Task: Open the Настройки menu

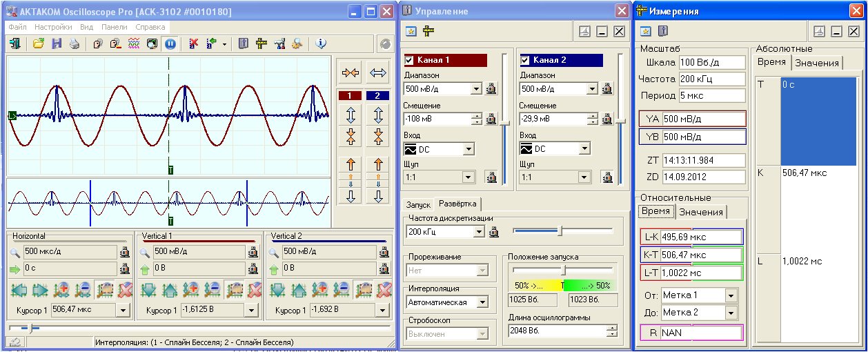Action: tap(53, 27)
